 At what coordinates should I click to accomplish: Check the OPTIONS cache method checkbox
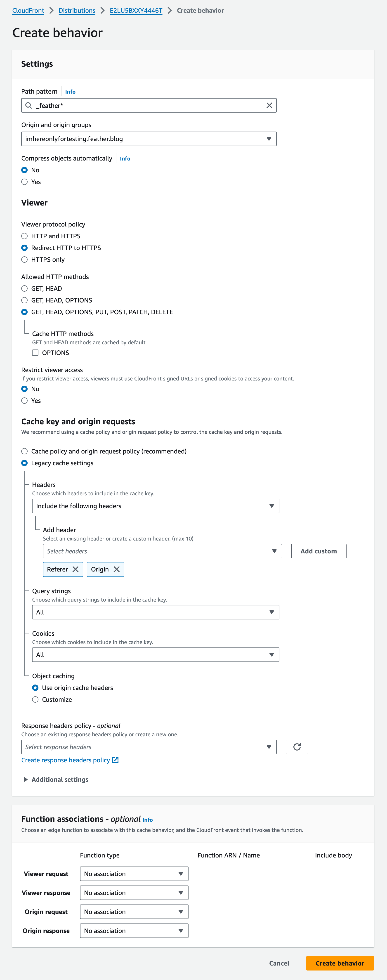click(x=35, y=353)
